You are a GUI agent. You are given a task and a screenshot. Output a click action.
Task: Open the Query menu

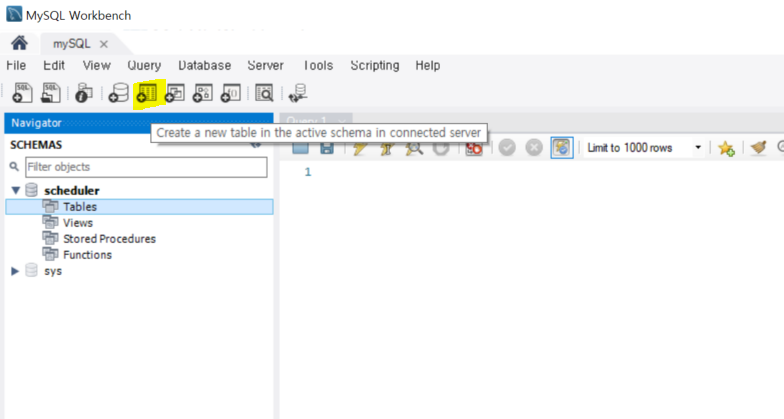pos(144,66)
